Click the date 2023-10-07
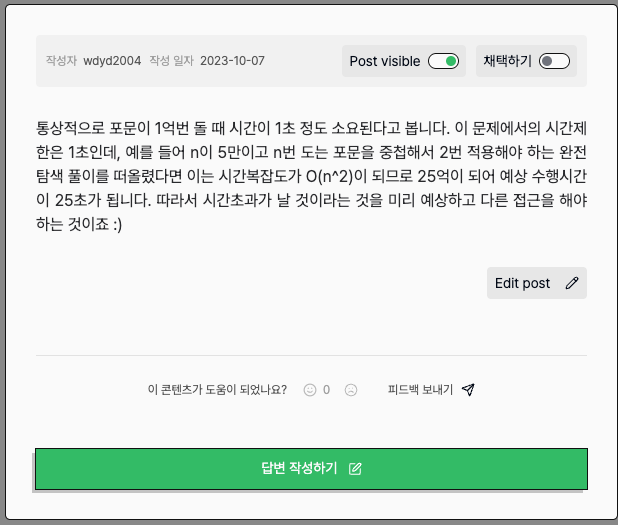The image size is (618, 525). click(x=232, y=61)
